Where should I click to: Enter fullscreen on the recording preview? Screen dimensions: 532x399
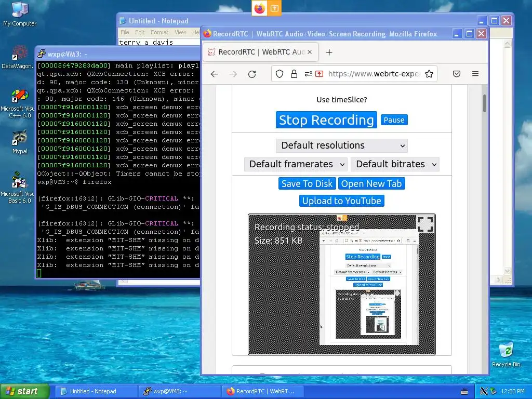pyautogui.click(x=425, y=224)
